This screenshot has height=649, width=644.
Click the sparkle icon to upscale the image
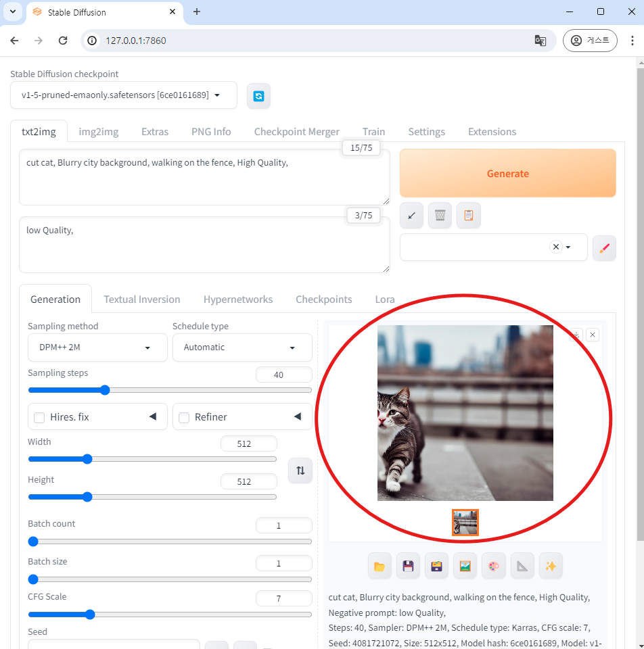pyautogui.click(x=551, y=566)
